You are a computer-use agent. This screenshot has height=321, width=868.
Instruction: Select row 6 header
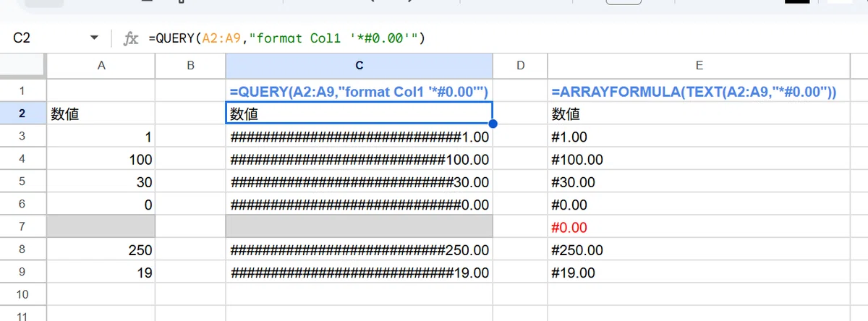click(x=22, y=205)
